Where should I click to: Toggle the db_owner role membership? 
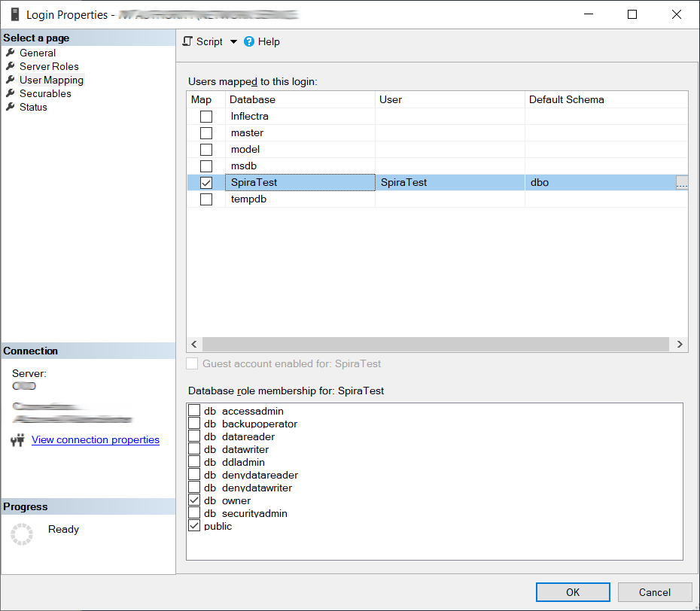[194, 500]
